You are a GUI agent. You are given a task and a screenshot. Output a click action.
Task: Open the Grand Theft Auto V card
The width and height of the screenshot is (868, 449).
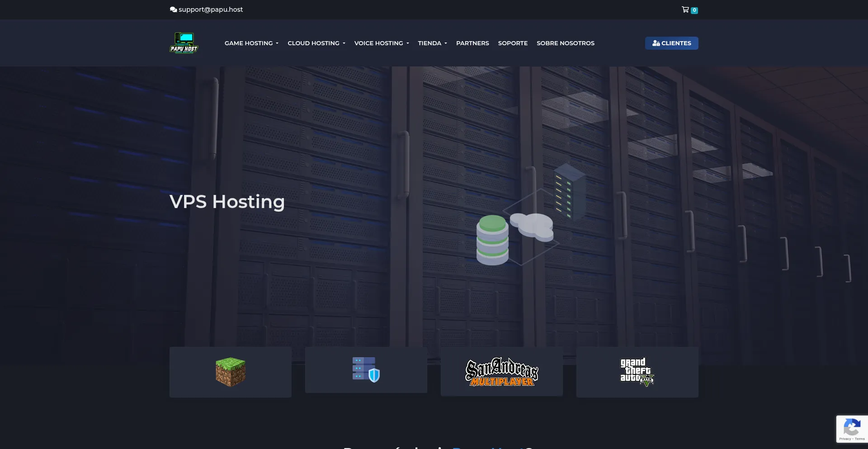click(637, 372)
